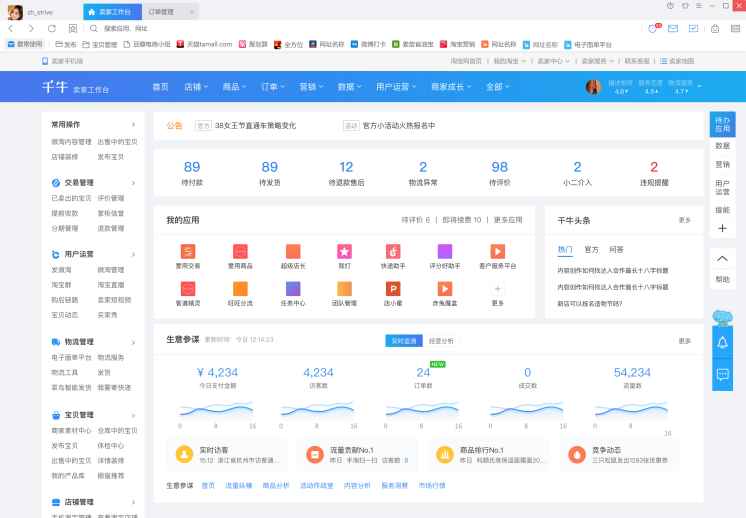Open the 爱用交易 app icon

point(188,251)
